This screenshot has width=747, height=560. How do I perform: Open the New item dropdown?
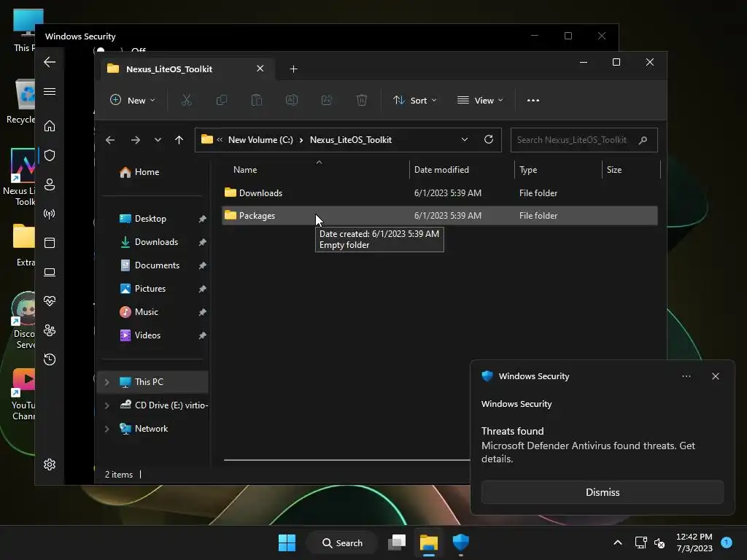133,100
